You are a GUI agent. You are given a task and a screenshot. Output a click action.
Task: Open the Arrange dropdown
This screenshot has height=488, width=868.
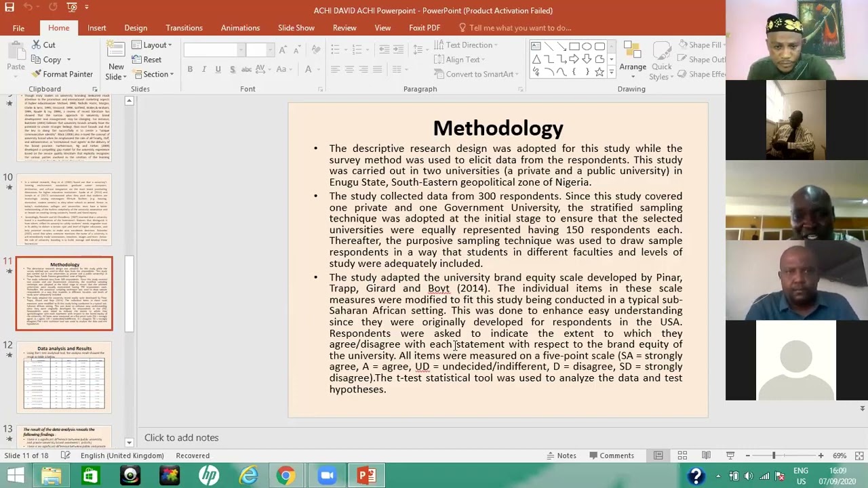(x=633, y=61)
